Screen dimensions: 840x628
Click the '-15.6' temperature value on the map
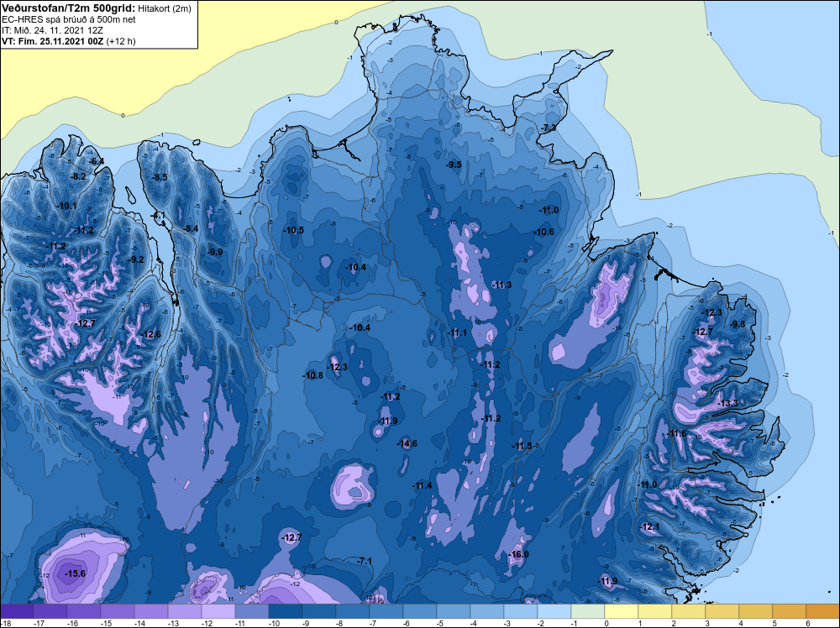tap(75, 573)
